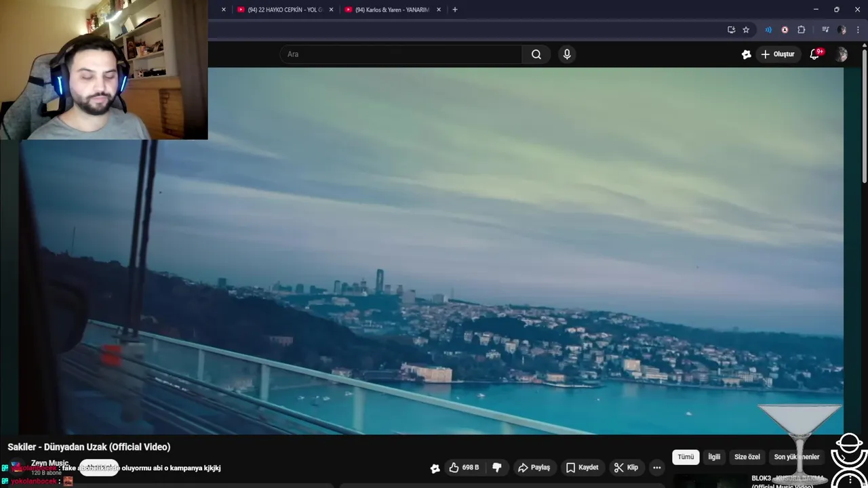Click the Oluştur create button

(x=778, y=54)
